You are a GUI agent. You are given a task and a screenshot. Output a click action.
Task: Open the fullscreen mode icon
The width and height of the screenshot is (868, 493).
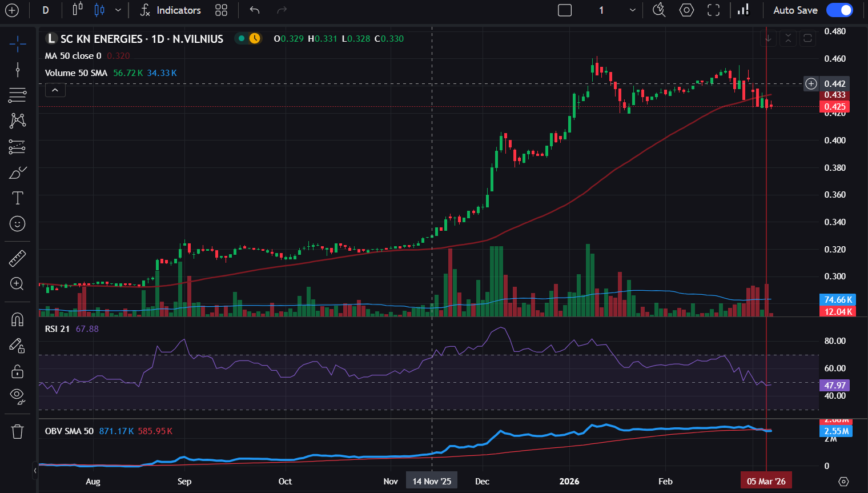713,10
